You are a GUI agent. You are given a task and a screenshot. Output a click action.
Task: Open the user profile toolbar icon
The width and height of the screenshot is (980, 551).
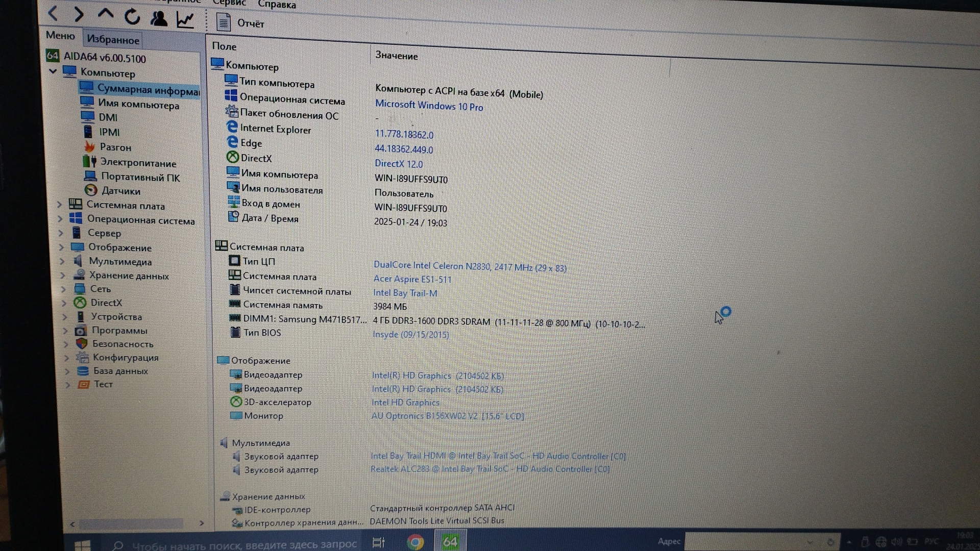[x=159, y=18]
